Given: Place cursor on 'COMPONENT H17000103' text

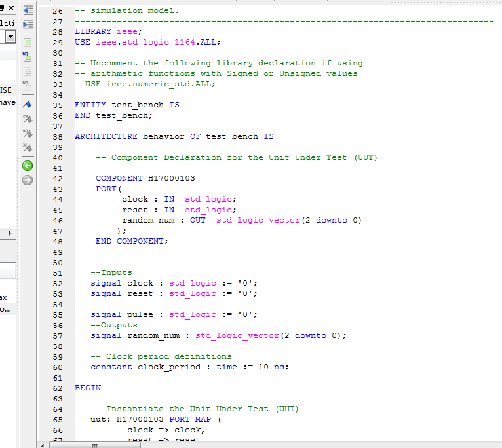Looking at the screenshot, I should [x=145, y=178].
